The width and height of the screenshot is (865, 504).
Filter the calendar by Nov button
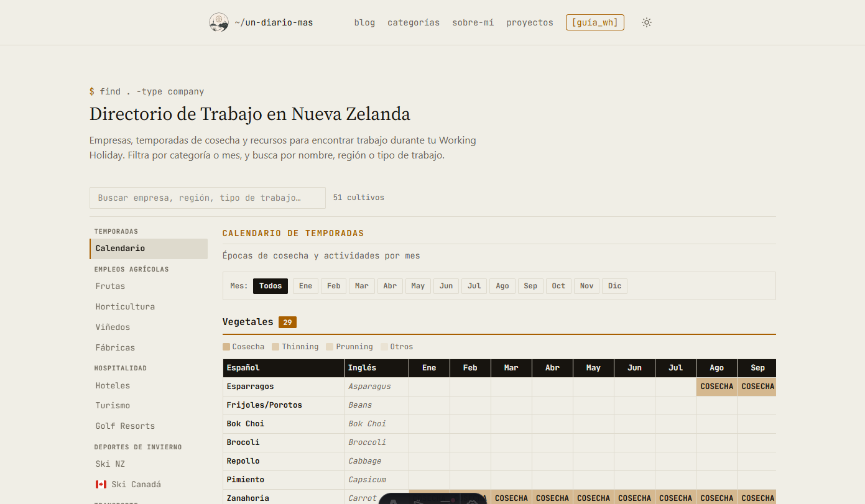pos(586,286)
